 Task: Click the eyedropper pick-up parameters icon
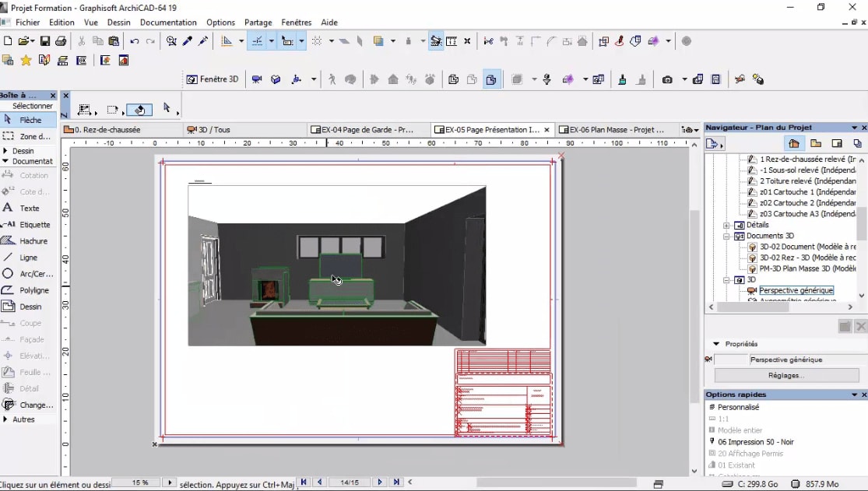click(187, 41)
